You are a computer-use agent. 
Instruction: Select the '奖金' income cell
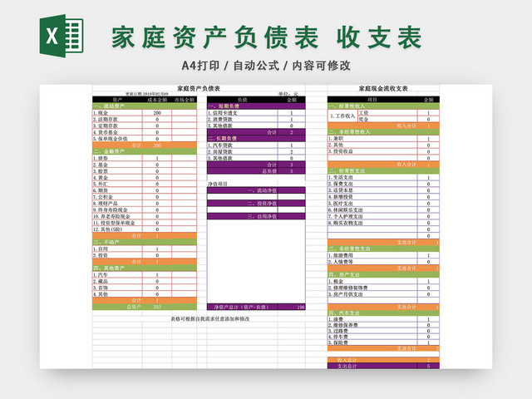point(387,119)
